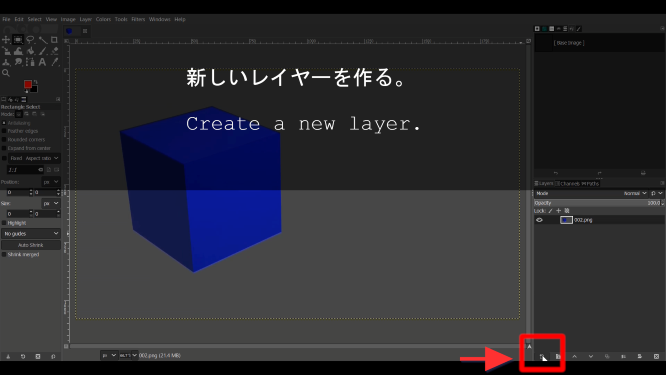Viewport: 666px width, 375px height.
Task: Open the No guides dropdown
Action: click(x=31, y=234)
